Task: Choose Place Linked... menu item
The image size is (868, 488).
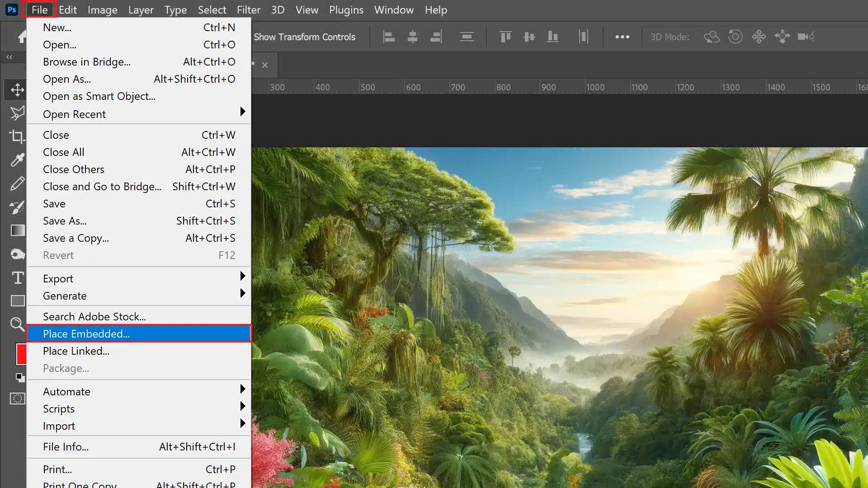Action: click(139, 351)
